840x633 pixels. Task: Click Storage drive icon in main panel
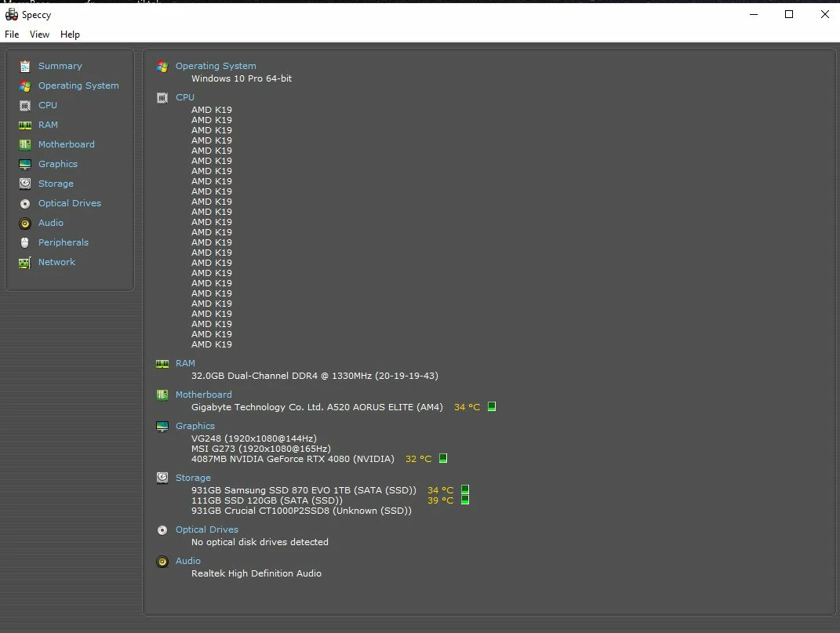pyautogui.click(x=162, y=478)
